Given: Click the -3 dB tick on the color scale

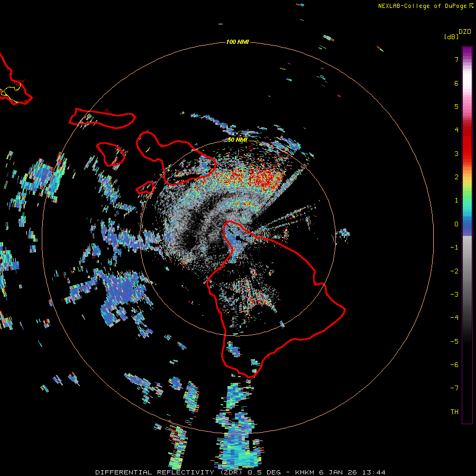Looking at the screenshot, I should (x=454, y=295).
